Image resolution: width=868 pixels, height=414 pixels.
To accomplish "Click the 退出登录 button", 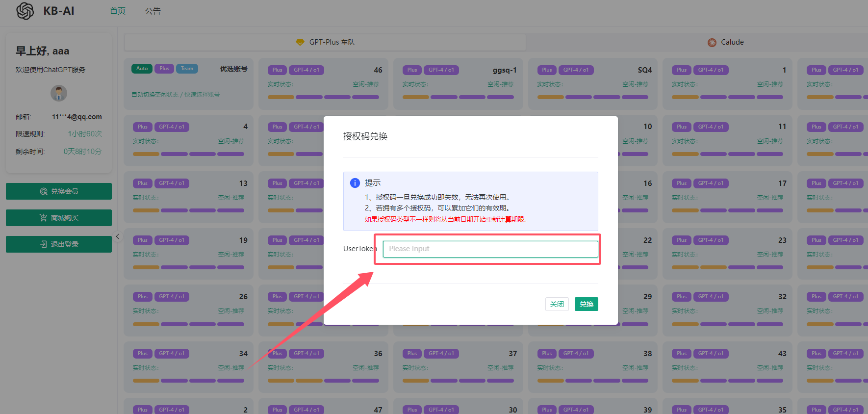I will (59, 244).
